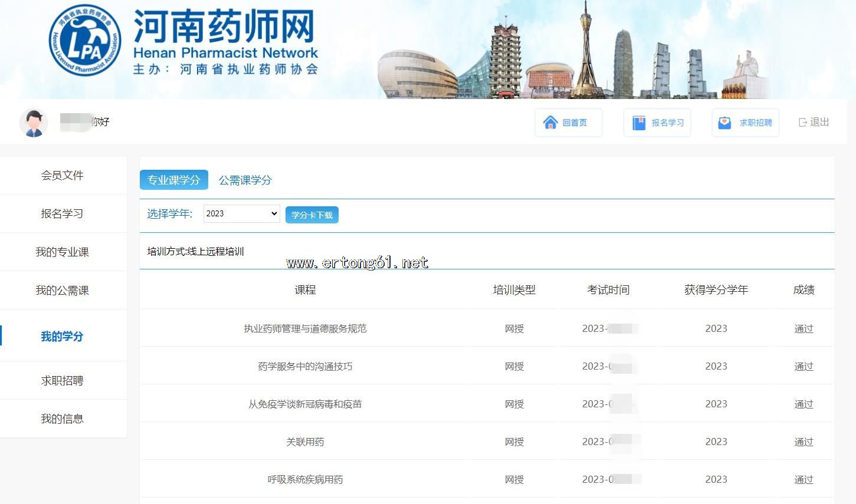Click the LPA association logo
Image resolution: width=856 pixels, height=504 pixels.
(85, 41)
